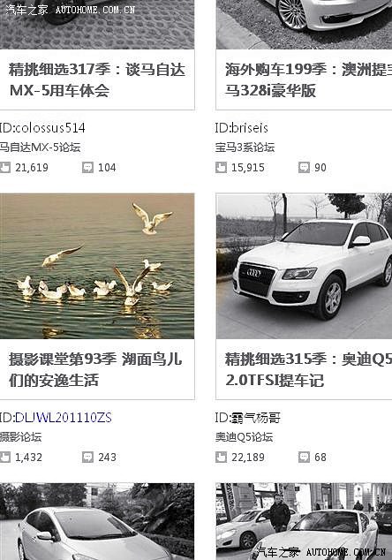
Task: Open the white Audi Q5 photo thumbnail
Action: tap(304, 266)
